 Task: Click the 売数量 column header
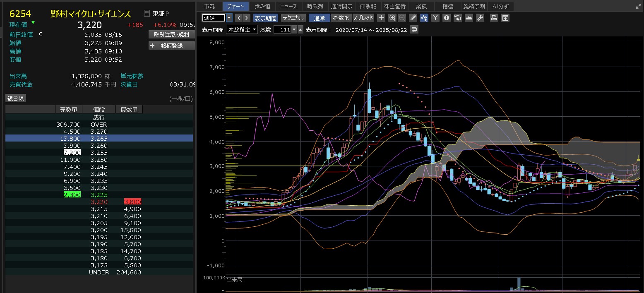pos(69,109)
